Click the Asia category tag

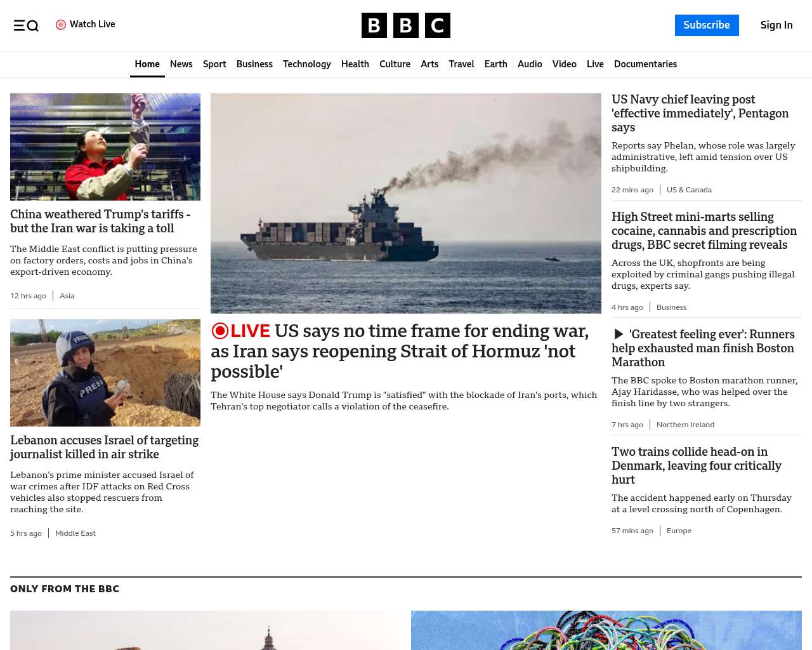click(67, 296)
